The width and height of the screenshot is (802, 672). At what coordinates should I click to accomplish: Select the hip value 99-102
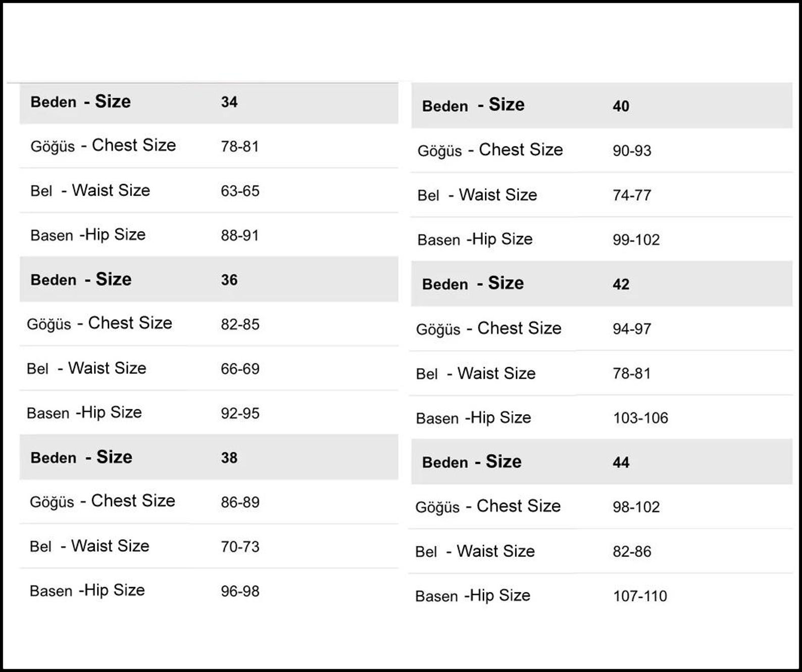pyautogui.click(x=636, y=239)
